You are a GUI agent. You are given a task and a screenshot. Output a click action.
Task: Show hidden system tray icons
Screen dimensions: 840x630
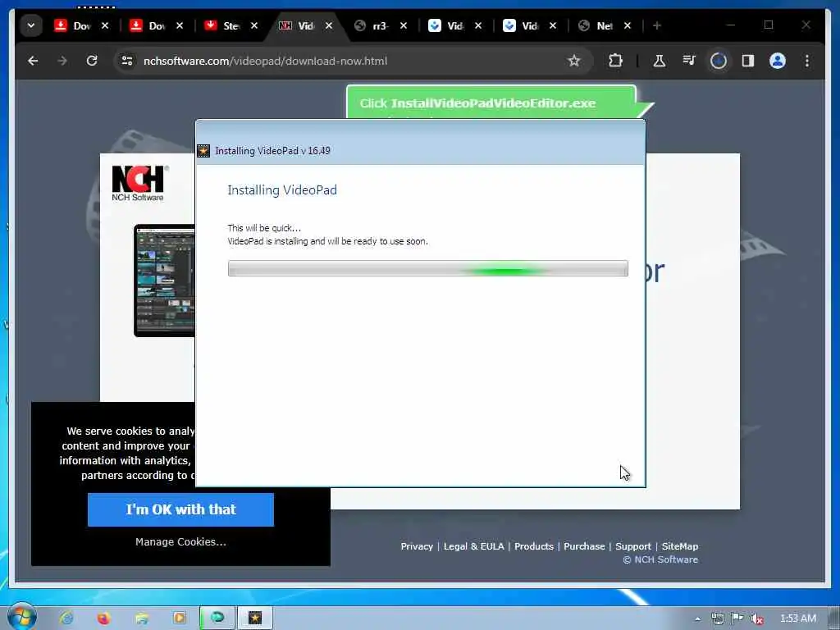pyautogui.click(x=697, y=619)
